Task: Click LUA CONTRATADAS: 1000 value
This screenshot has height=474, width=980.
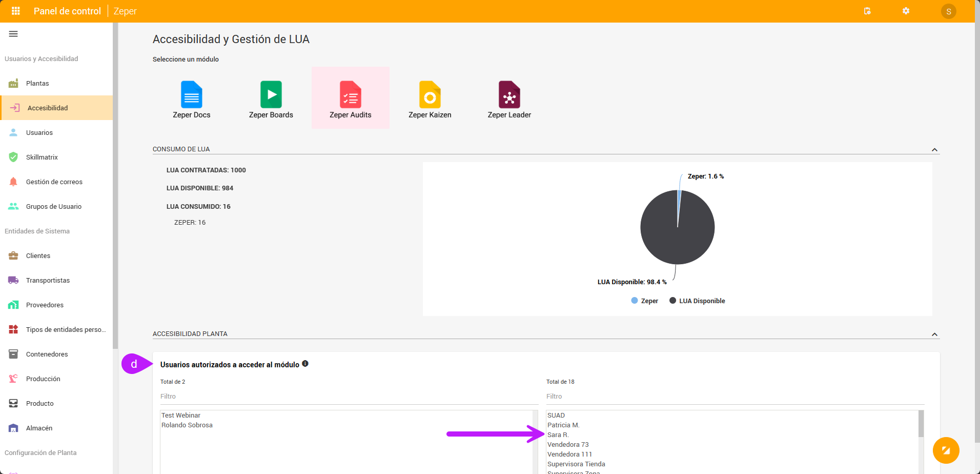Action: tap(206, 170)
